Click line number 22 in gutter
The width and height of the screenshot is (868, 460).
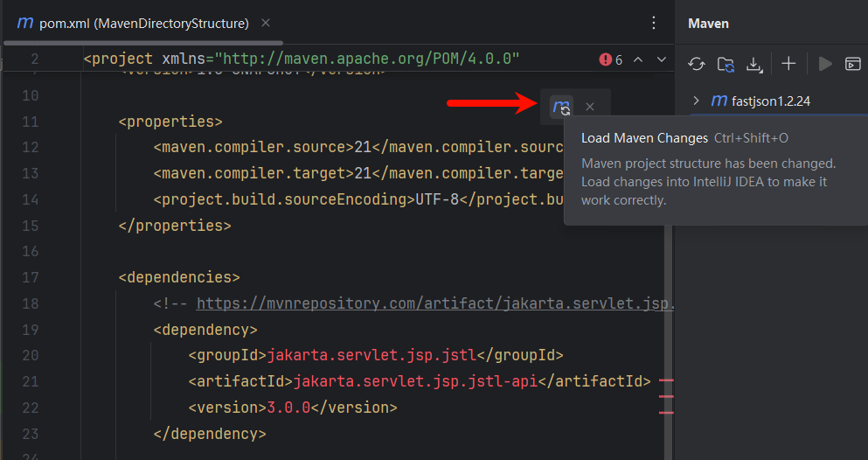(x=31, y=408)
